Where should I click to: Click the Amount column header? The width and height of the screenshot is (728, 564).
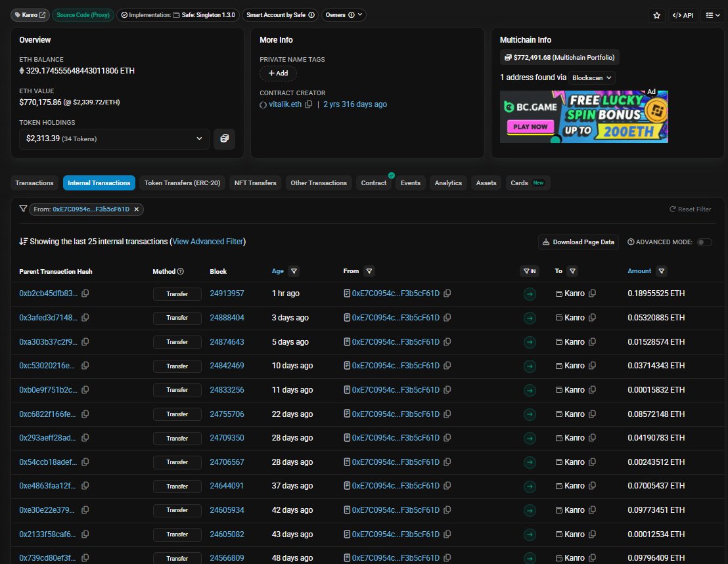[639, 271]
